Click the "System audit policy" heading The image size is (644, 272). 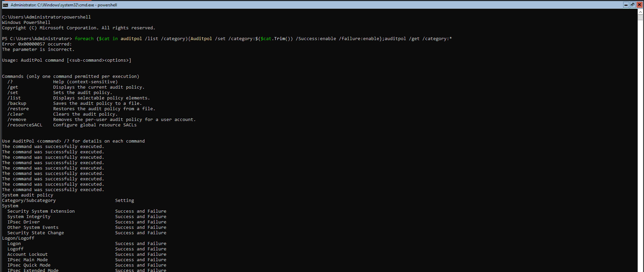pos(27,195)
